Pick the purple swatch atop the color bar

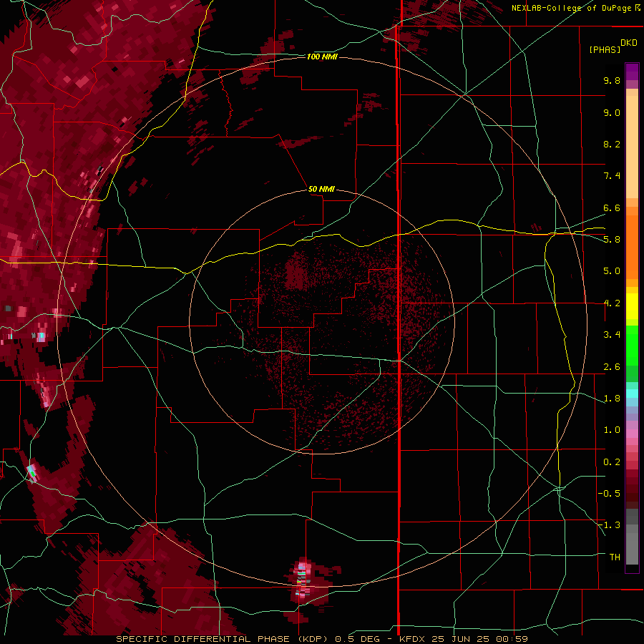click(x=632, y=72)
